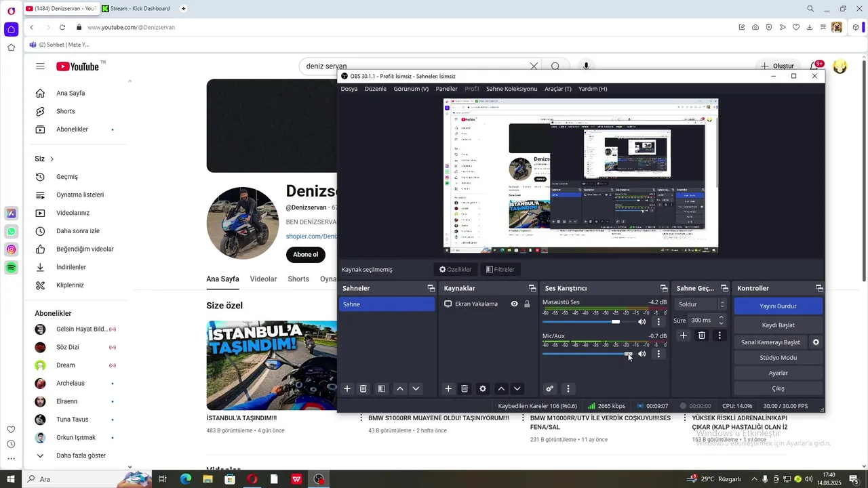Open the Görünüm menu in OBS
Image resolution: width=868 pixels, height=488 pixels.
pyautogui.click(x=411, y=89)
